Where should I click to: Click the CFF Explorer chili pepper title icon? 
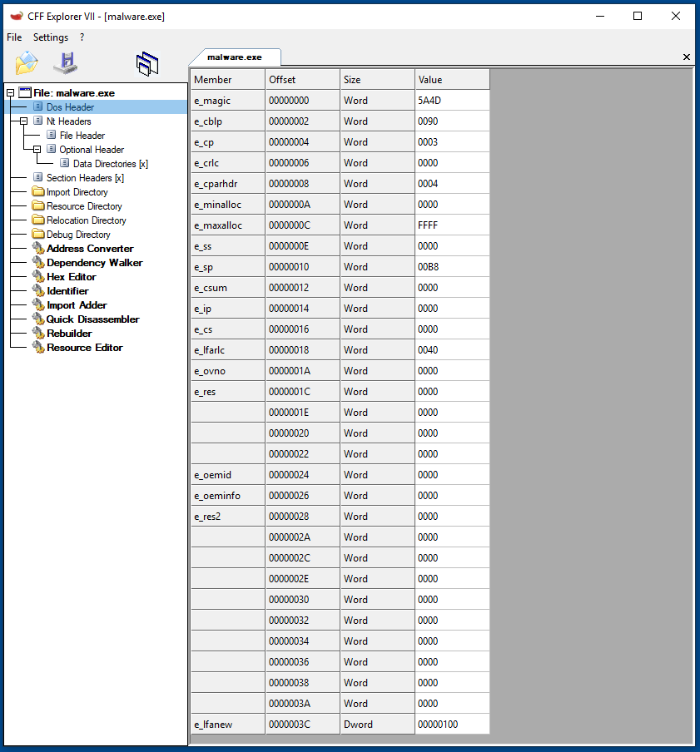click(17, 16)
